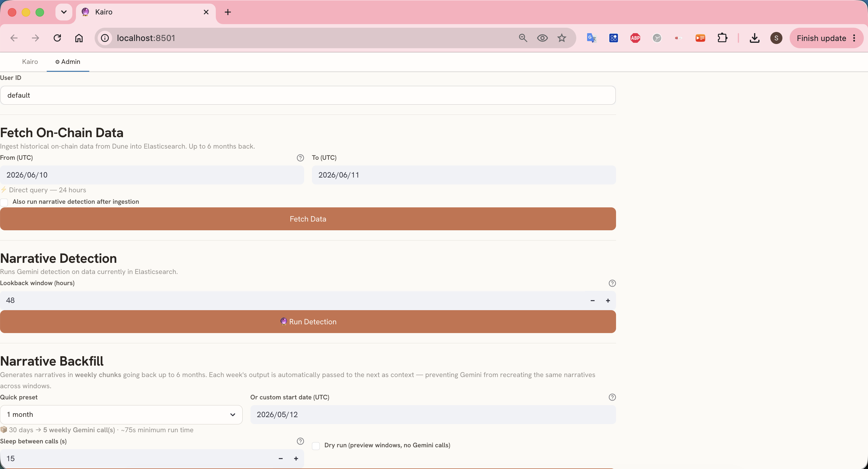Select the Admin tab
This screenshot has width=868, height=469.
(x=68, y=62)
